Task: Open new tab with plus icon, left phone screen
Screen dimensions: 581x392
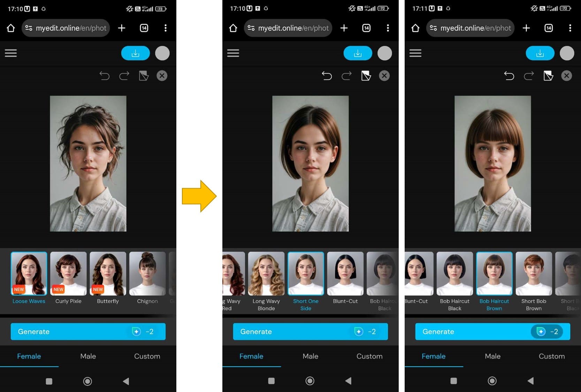Action: click(122, 28)
